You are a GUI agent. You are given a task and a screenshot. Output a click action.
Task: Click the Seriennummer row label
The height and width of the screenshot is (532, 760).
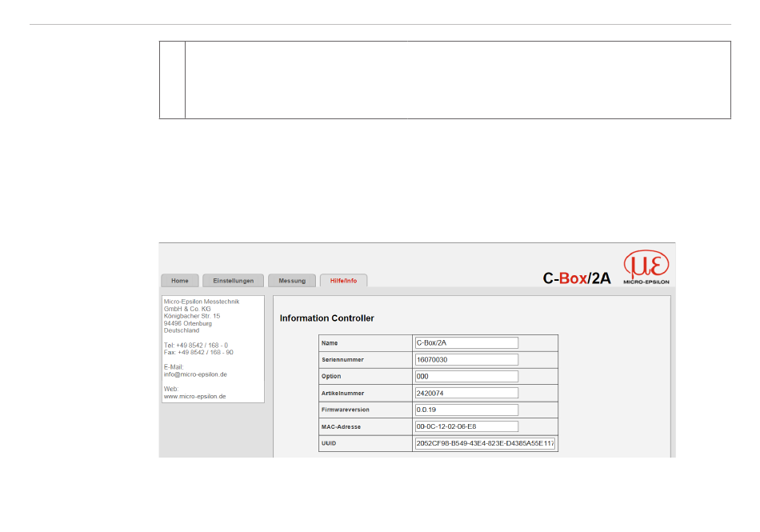[x=342, y=359]
